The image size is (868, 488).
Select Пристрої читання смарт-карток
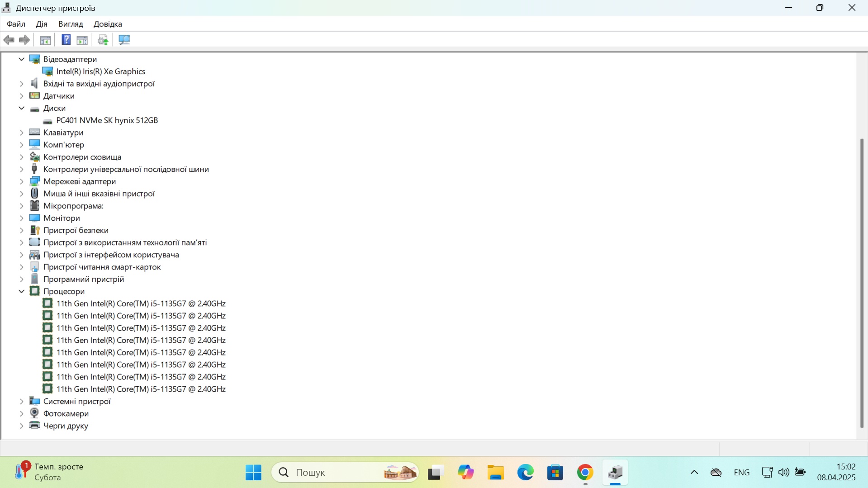102,267
